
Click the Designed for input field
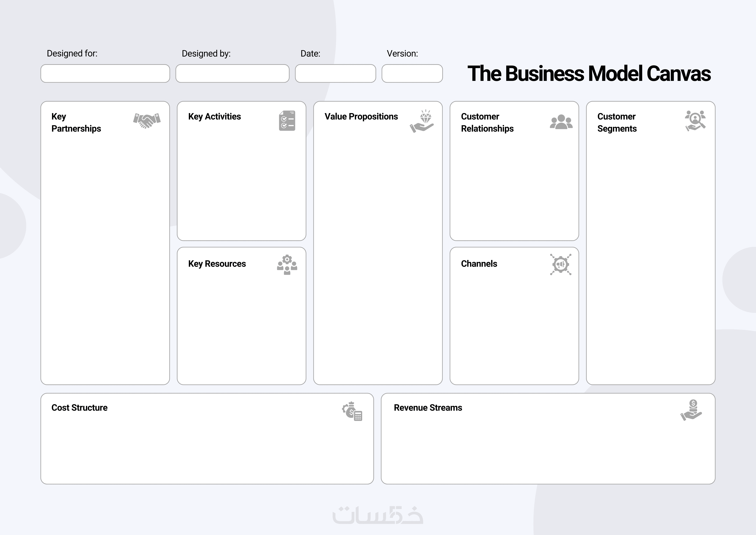pyautogui.click(x=105, y=73)
